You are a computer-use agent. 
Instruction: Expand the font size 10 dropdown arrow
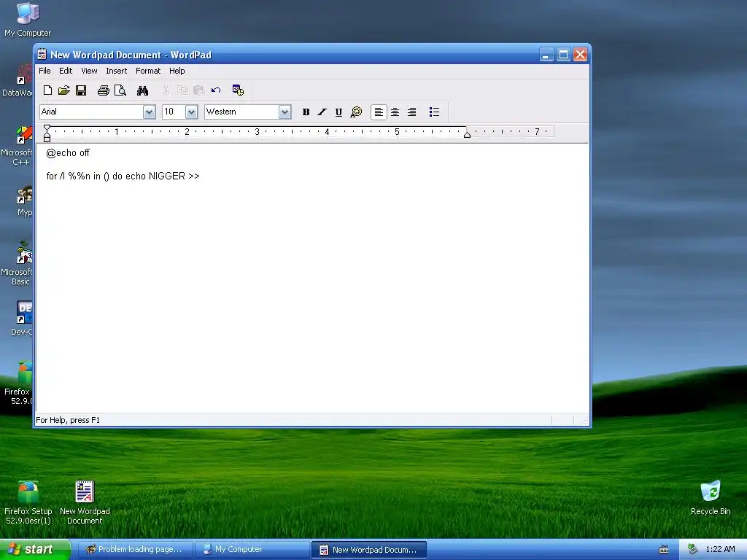coord(192,112)
